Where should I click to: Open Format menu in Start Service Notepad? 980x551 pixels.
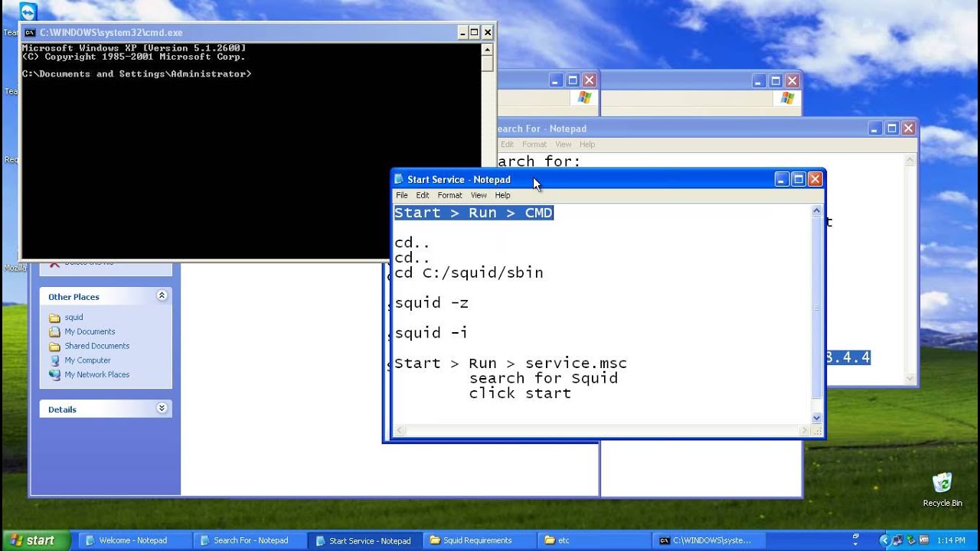click(x=450, y=195)
